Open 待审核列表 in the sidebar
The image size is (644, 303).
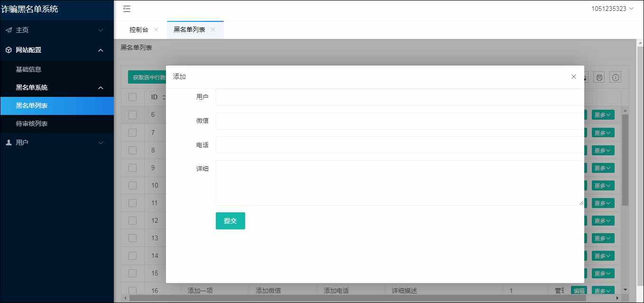point(32,123)
